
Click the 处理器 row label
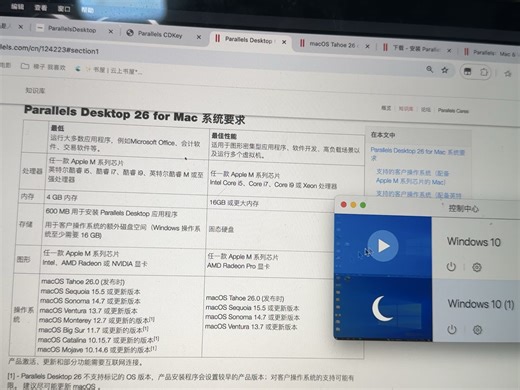coord(32,171)
